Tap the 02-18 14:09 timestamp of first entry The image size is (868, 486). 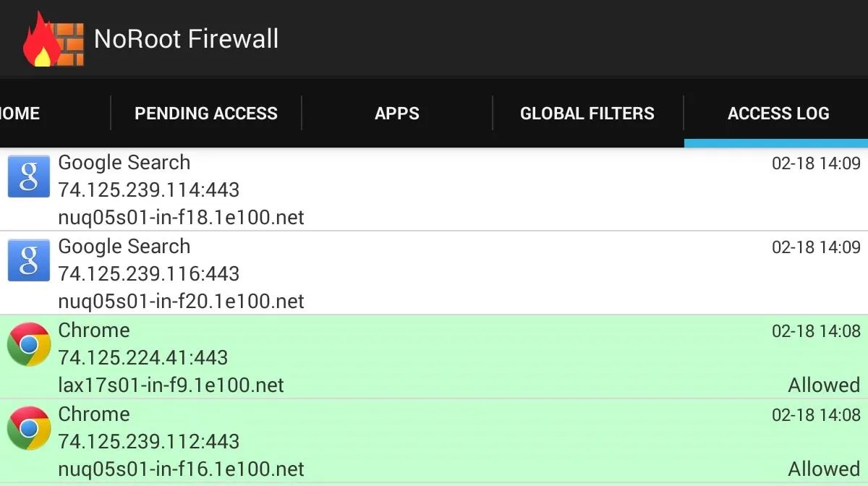(x=816, y=163)
